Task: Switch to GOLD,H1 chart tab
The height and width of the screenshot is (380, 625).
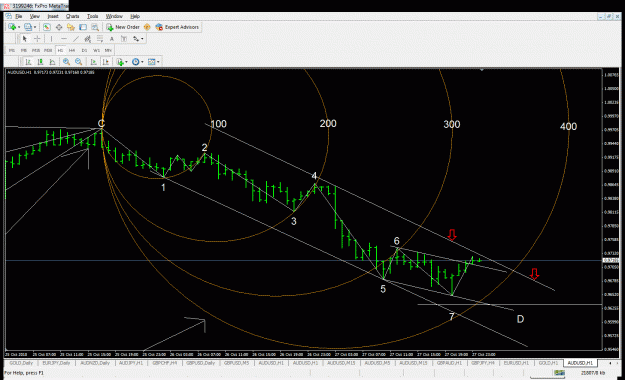Action: [548, 363]
